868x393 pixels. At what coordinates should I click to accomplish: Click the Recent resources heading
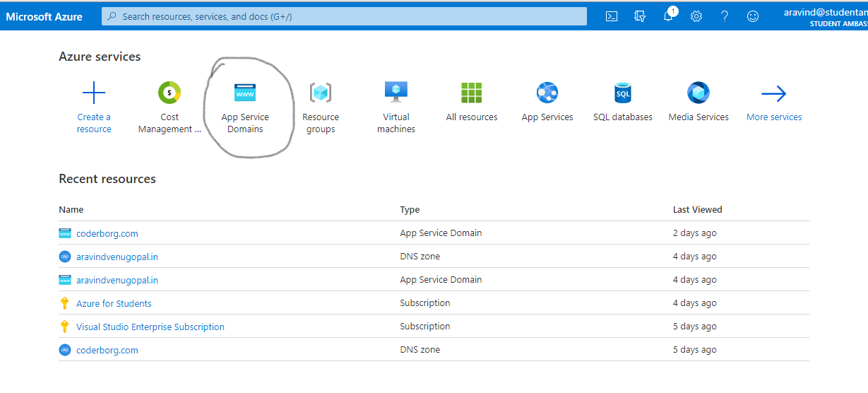107,179
